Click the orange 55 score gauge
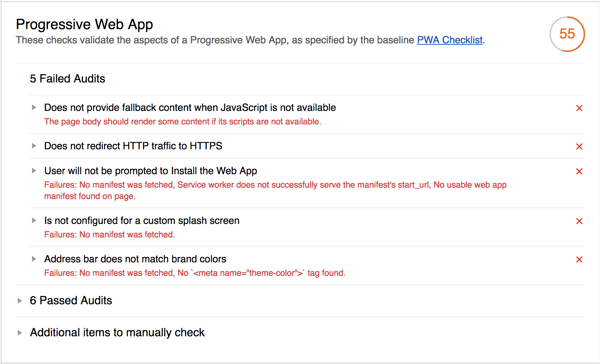This screenshot has height=364, width=600. click(x=567, y=34)
